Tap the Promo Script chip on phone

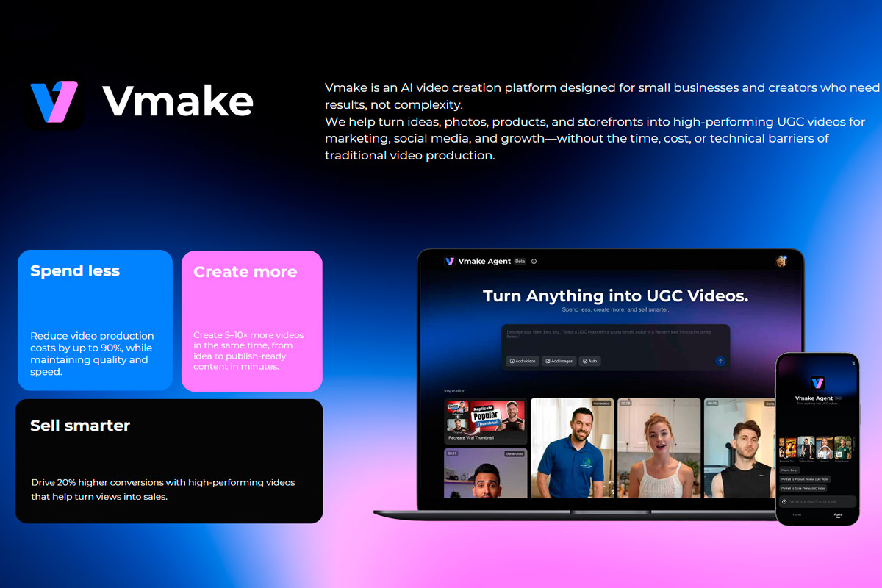pyautogui.click(x=790, y=470)
